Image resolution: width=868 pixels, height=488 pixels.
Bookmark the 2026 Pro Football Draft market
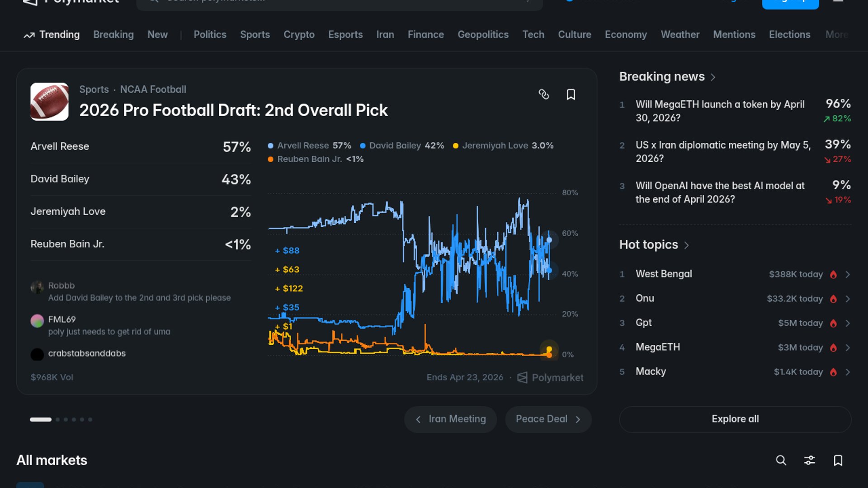(x=571, y=94)
